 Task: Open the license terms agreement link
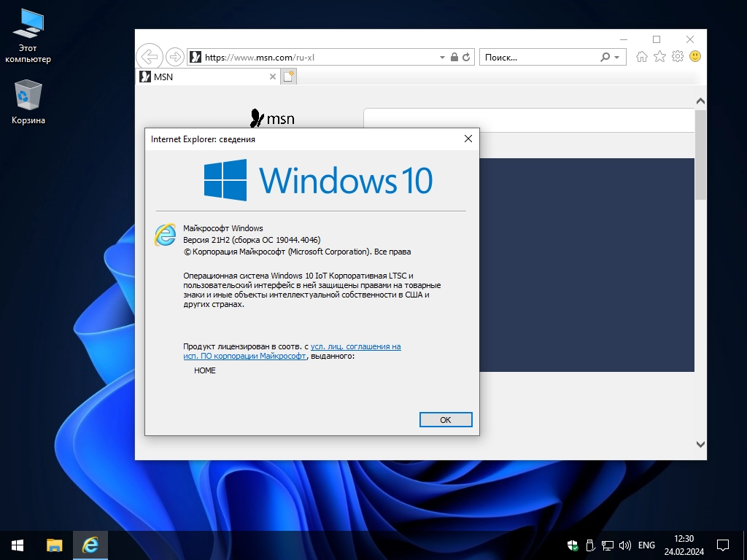(355, 347)
